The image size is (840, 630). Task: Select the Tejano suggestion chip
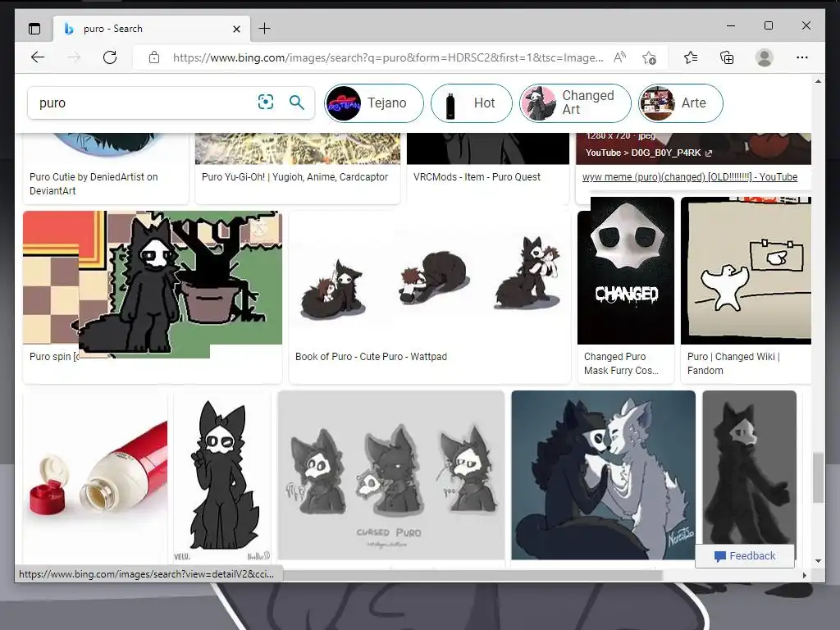374,103
